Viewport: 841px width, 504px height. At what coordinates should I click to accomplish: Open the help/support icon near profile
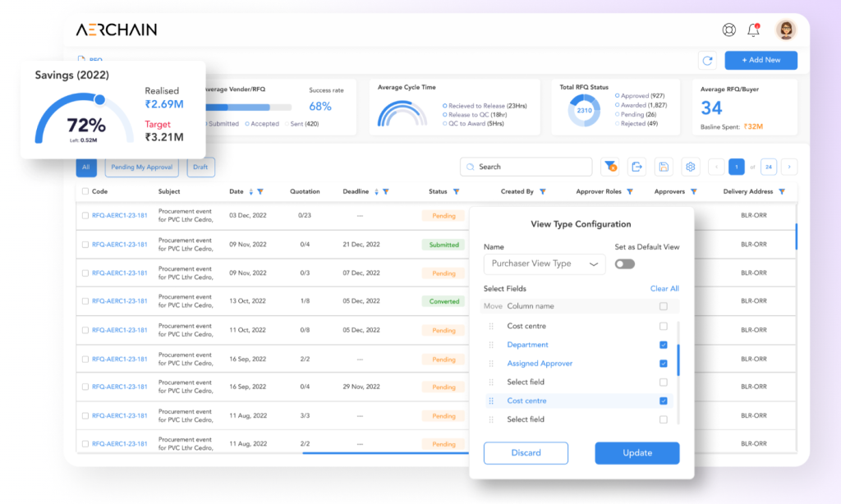[728, 30]
